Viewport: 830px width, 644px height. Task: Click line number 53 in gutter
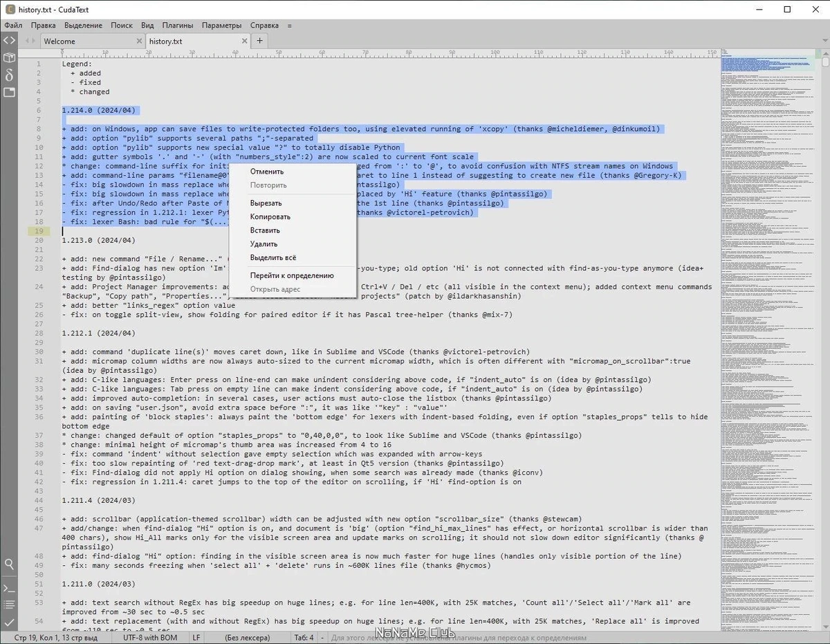pos(38,602)
